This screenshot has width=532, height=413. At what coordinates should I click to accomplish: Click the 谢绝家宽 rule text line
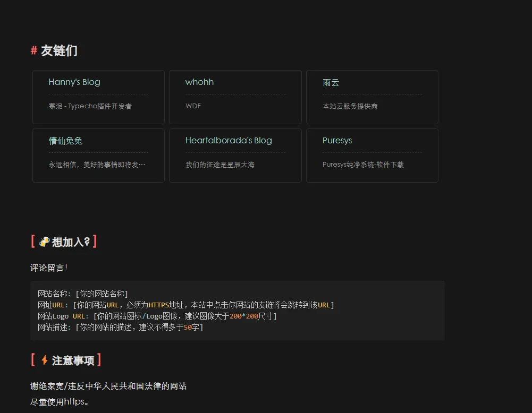(109, 386)
